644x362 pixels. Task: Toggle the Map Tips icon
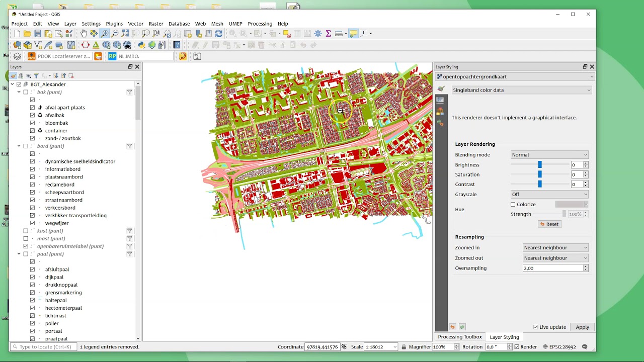click(353, 34)
